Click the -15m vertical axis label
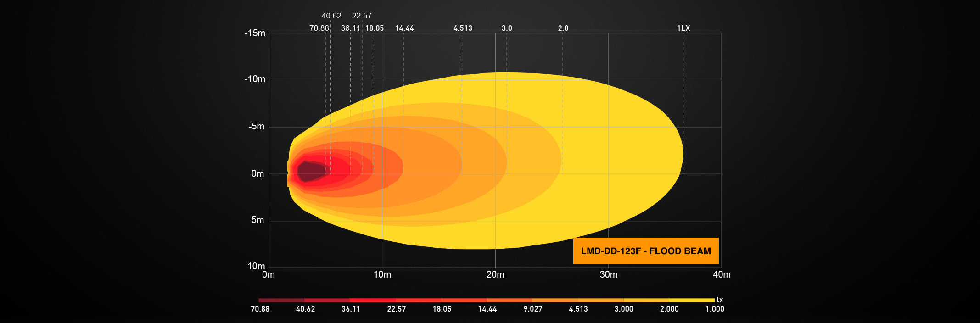Screen dimensions: 980x323 255,33
